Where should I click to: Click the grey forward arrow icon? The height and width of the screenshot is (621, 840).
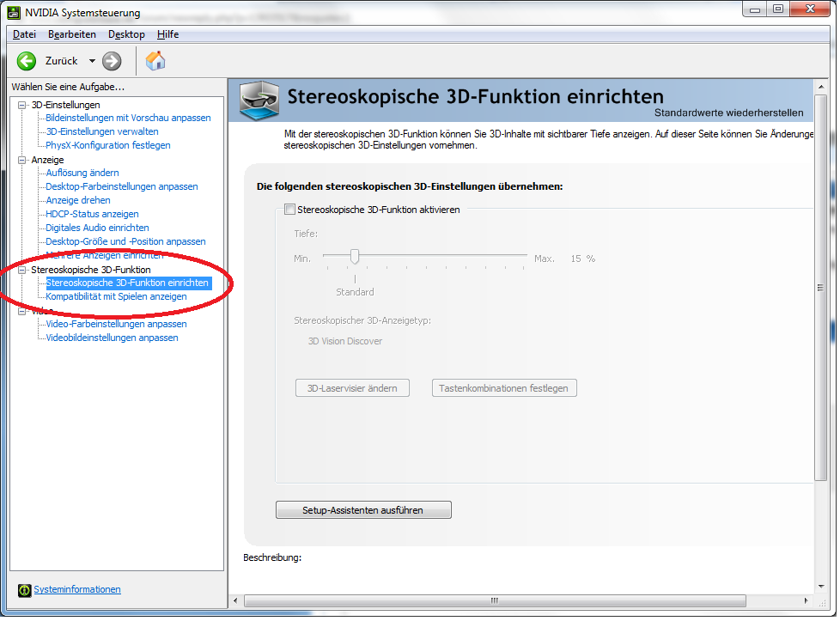pos(112,61)
